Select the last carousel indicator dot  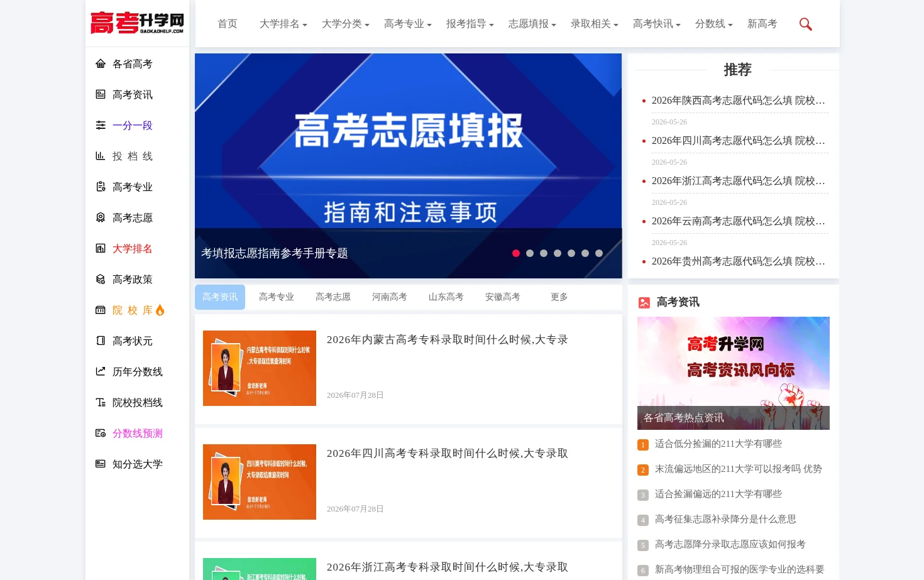coord(599,253)
